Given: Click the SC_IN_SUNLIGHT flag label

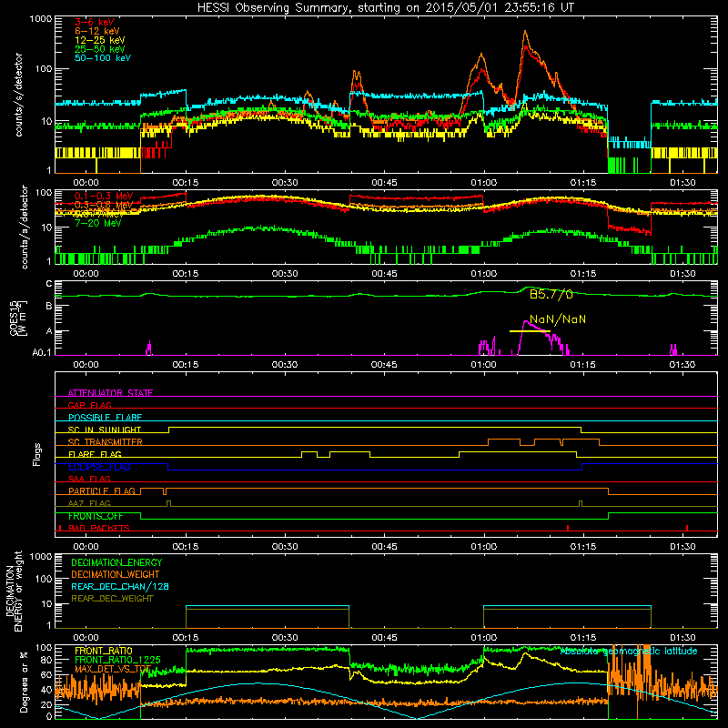Looking at the screenshot, I should tap(105, 430).
